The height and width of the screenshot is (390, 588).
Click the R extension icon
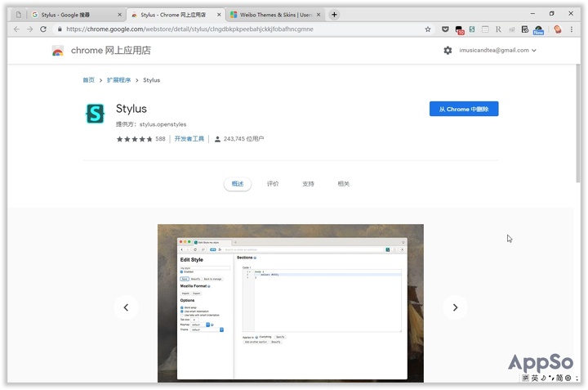tap(498, 29)
